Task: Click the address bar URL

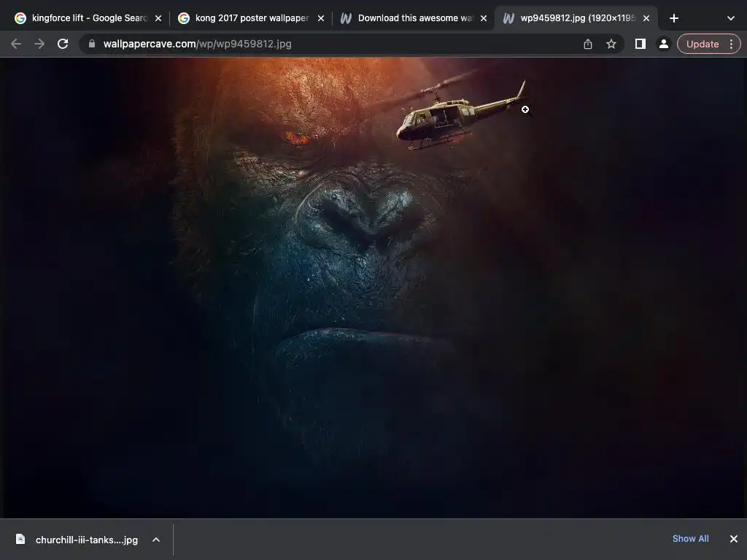Action: (x=197, y=44)
